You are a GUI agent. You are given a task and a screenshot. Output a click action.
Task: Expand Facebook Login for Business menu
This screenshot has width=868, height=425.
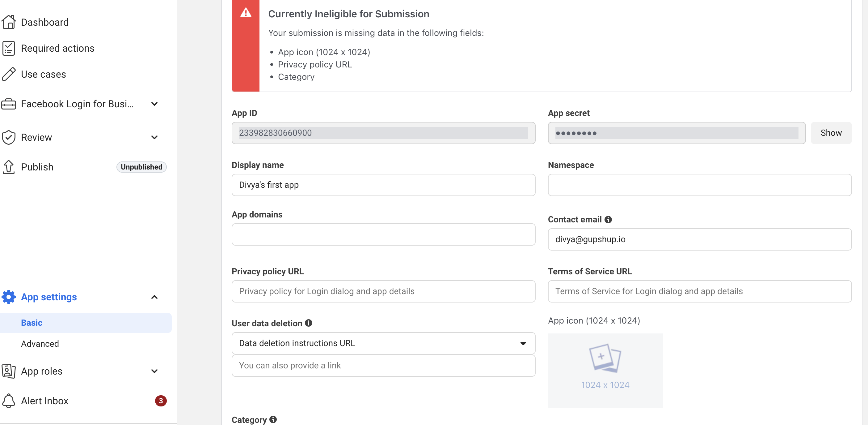154,104
